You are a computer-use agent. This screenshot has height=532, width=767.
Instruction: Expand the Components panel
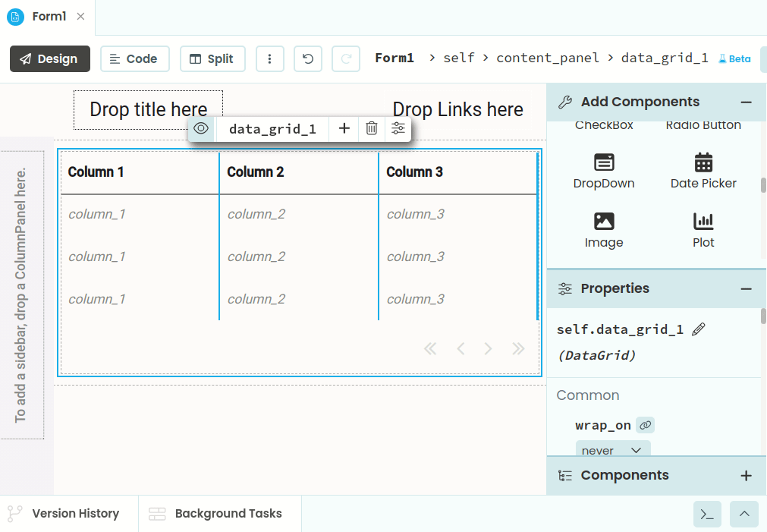(747, 476)
